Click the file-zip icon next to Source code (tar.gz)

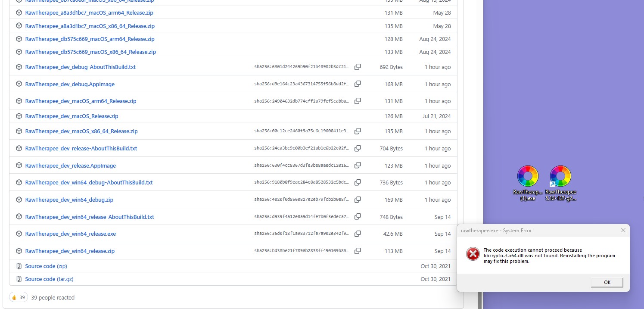tap(19, 279)
